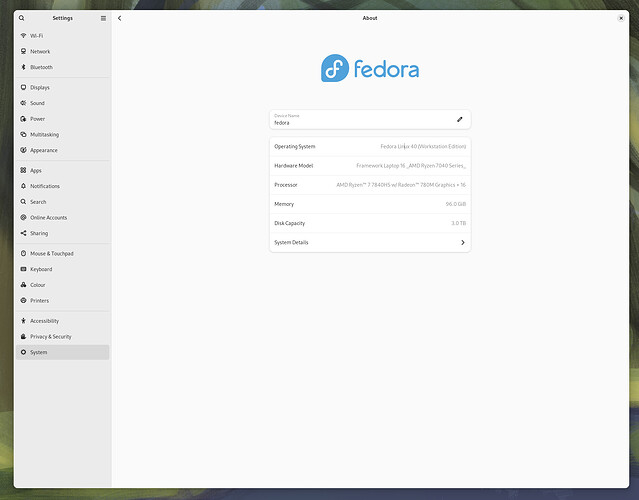
Task: Click the Processor row label
Action: [x=286, y=185]
